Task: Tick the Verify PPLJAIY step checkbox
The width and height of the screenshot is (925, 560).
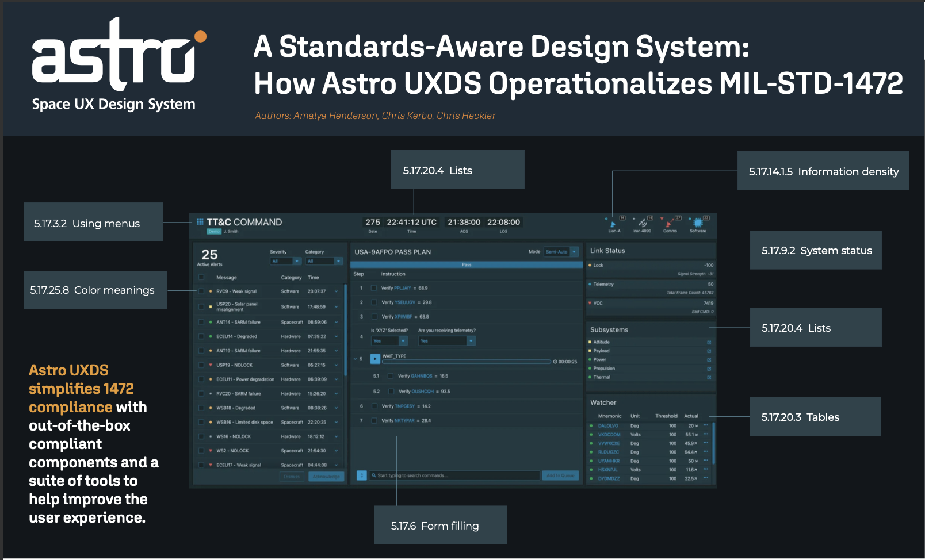Action: point(374,288)
